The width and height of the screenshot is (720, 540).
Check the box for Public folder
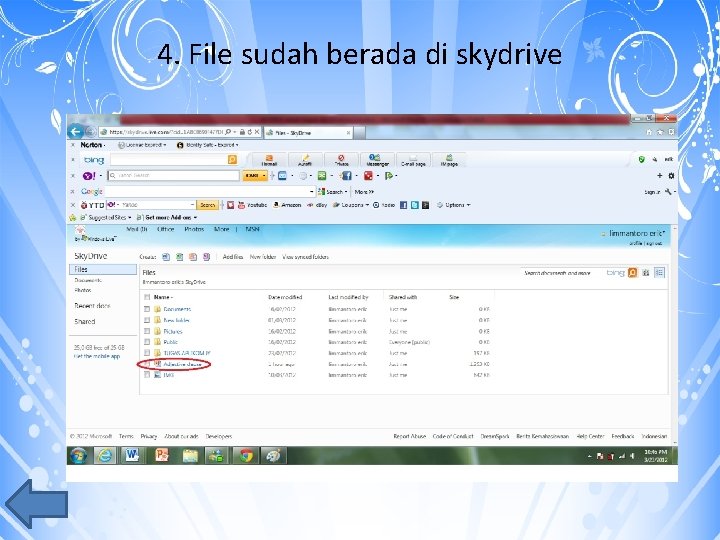[x=147, y=342]
